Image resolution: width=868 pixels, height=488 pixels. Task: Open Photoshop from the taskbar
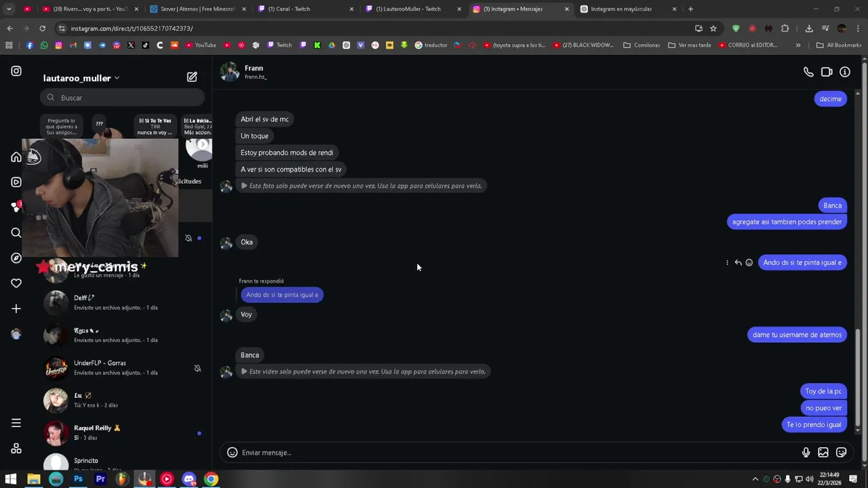point(78,479)
